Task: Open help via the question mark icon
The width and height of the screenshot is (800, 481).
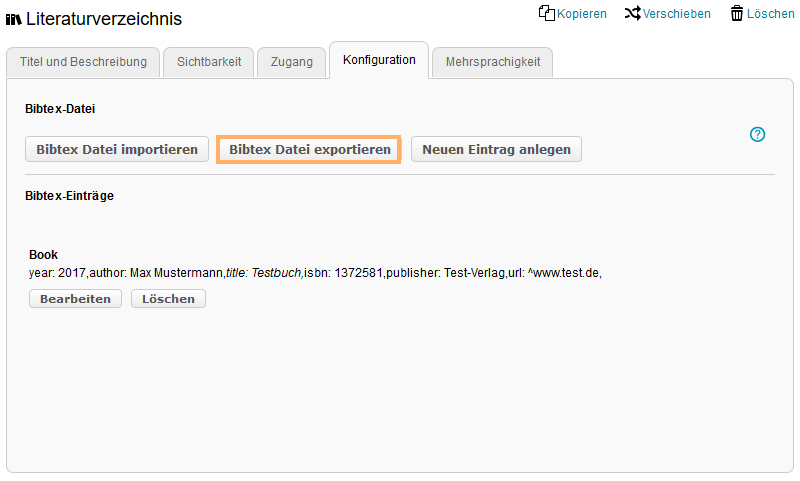Action: (757, 134)
